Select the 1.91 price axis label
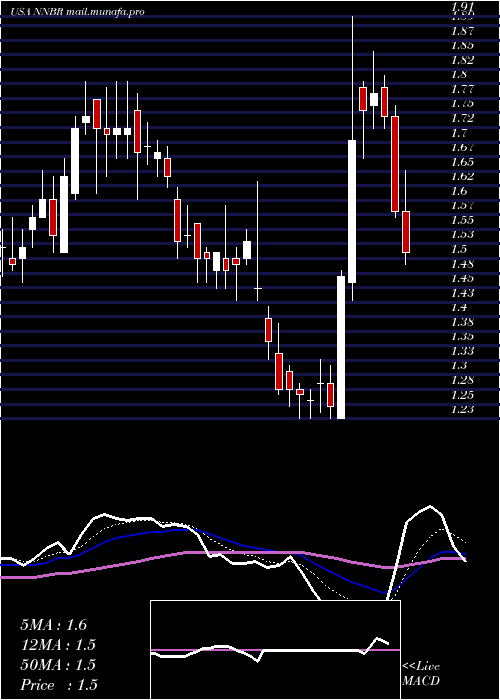Viewport: 500px width, 700px height. pyautogui.click(x=462, y=7)
